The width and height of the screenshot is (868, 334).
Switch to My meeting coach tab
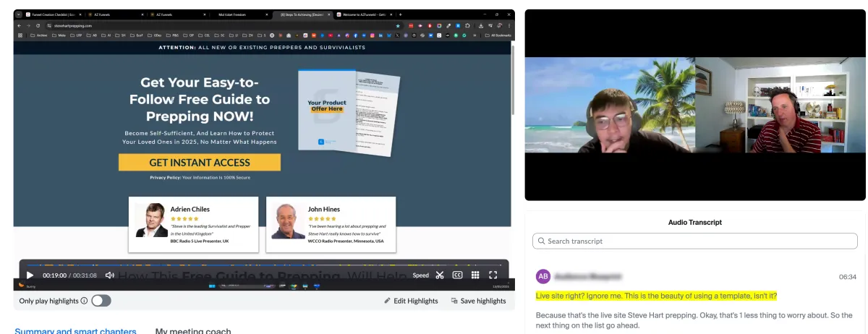tap(193, 331)
